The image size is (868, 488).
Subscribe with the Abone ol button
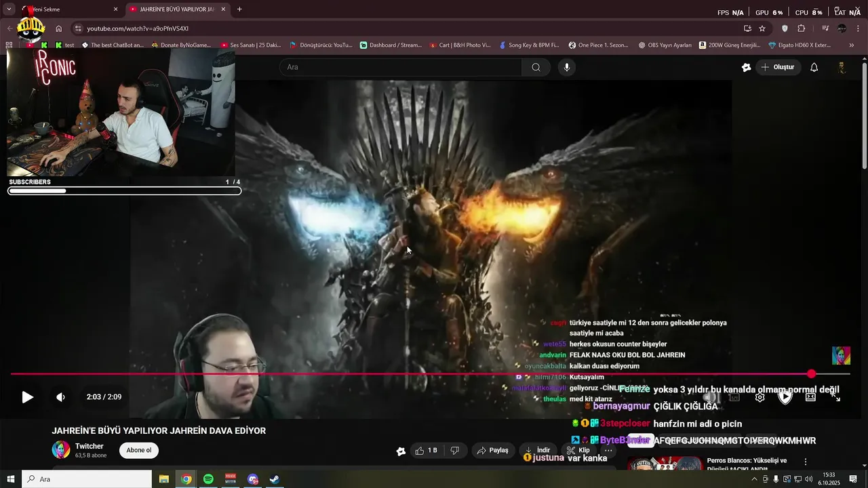(x=139, y=450)
